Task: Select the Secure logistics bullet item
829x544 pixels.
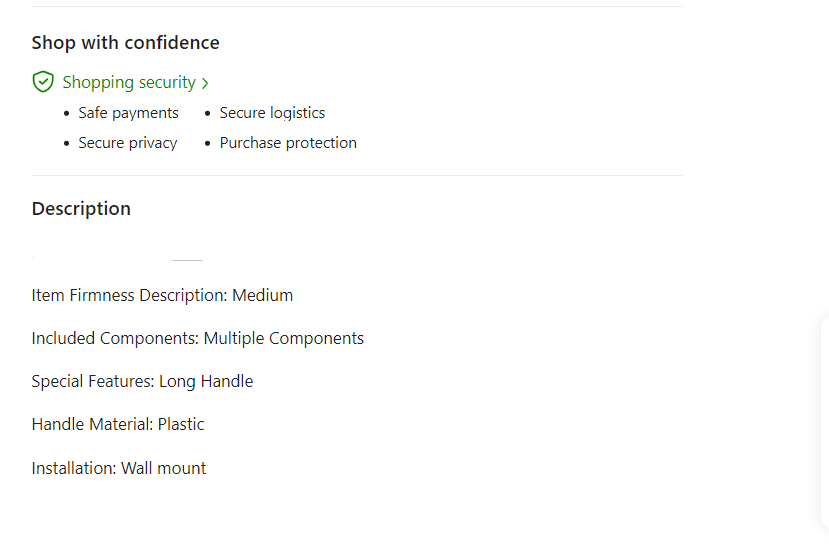Action: click(x=272, y=113)
